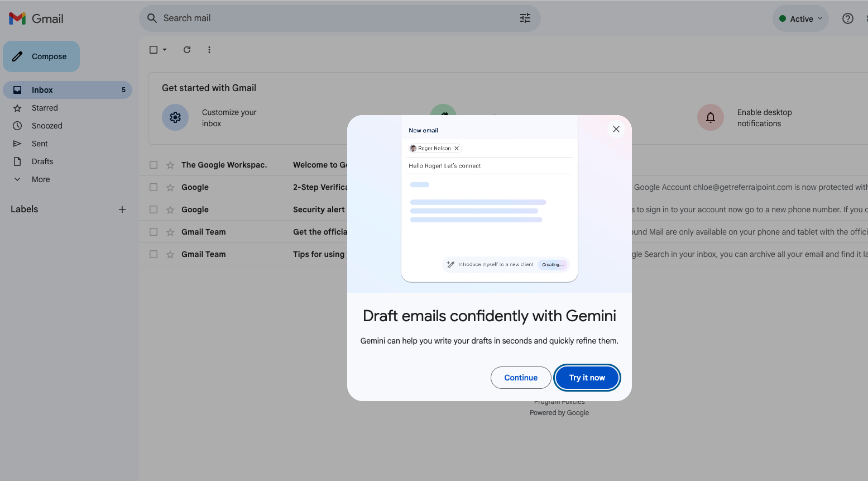The width and height of the screenshot is (868, 481).
Task: Click the Gemini dialog preview image
Action: (x=490, y=204)
